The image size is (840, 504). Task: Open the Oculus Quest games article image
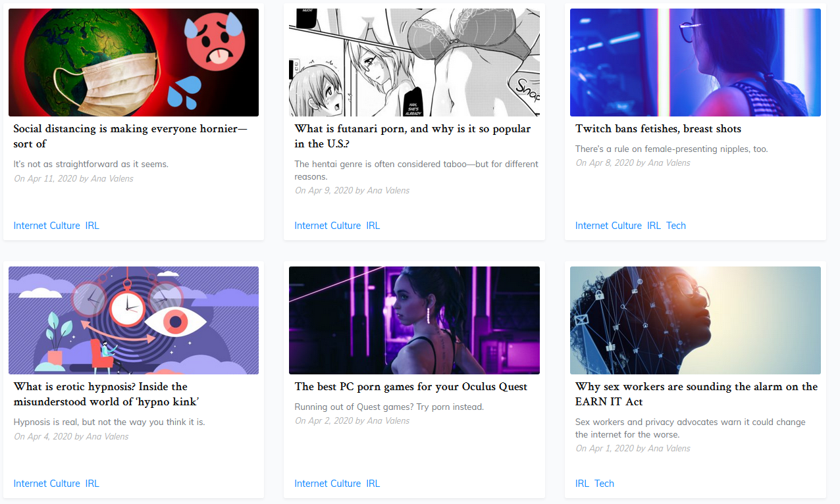click(414, 320)
